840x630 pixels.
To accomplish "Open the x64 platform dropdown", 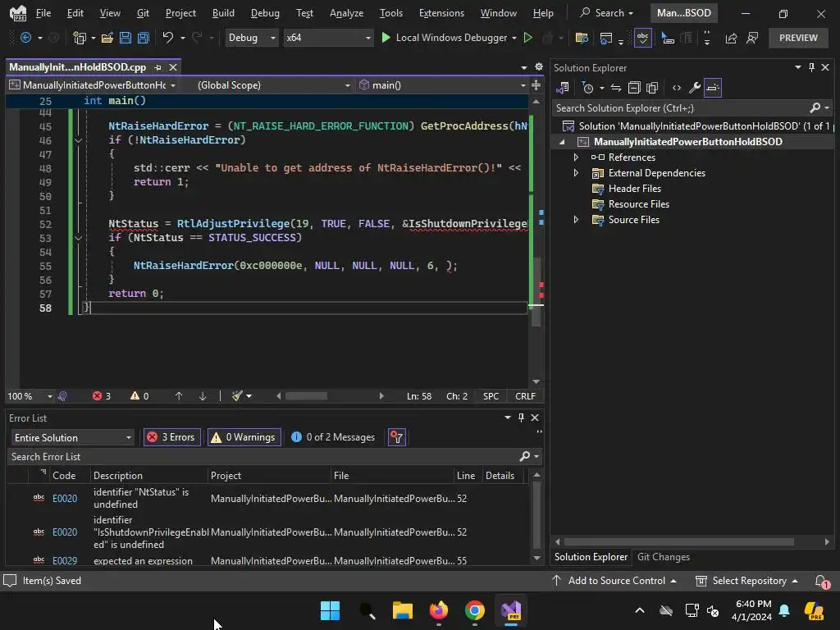I will coord(328,38).
